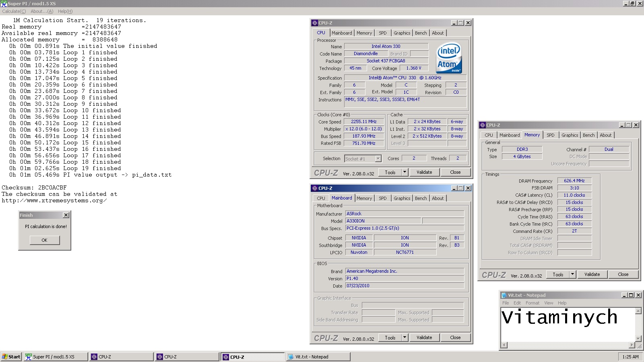Click the Intel Atom 330 name field
The image size is (644, 362).
[386, 46]
